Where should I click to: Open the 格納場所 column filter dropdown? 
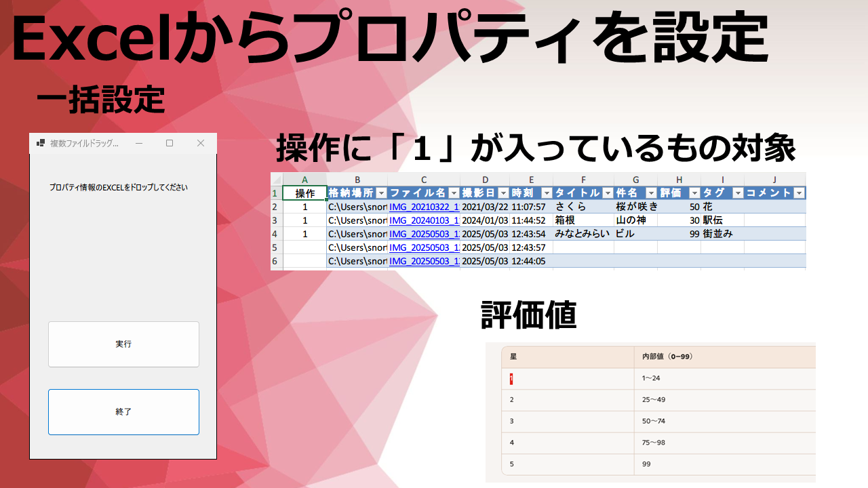coord(380,193)
